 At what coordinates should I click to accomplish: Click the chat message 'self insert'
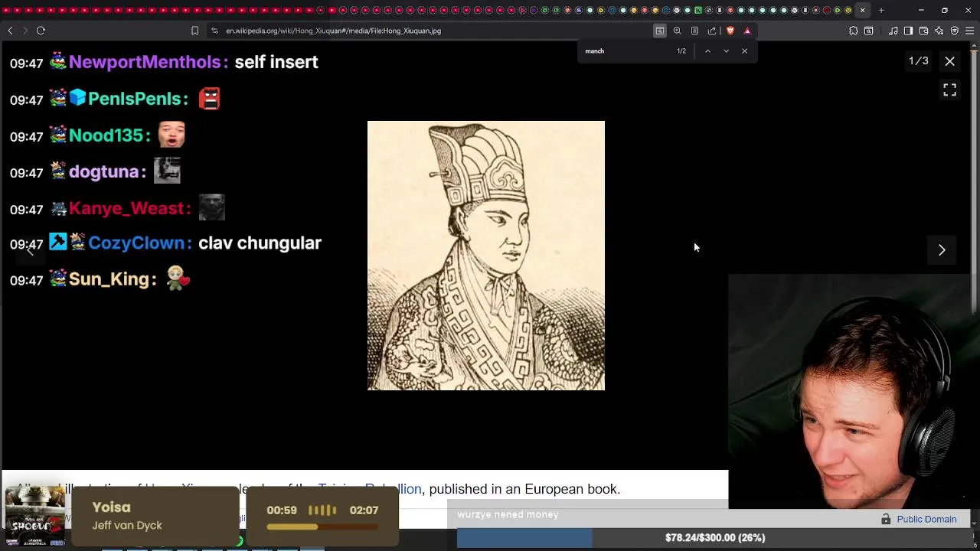point(276,62)
